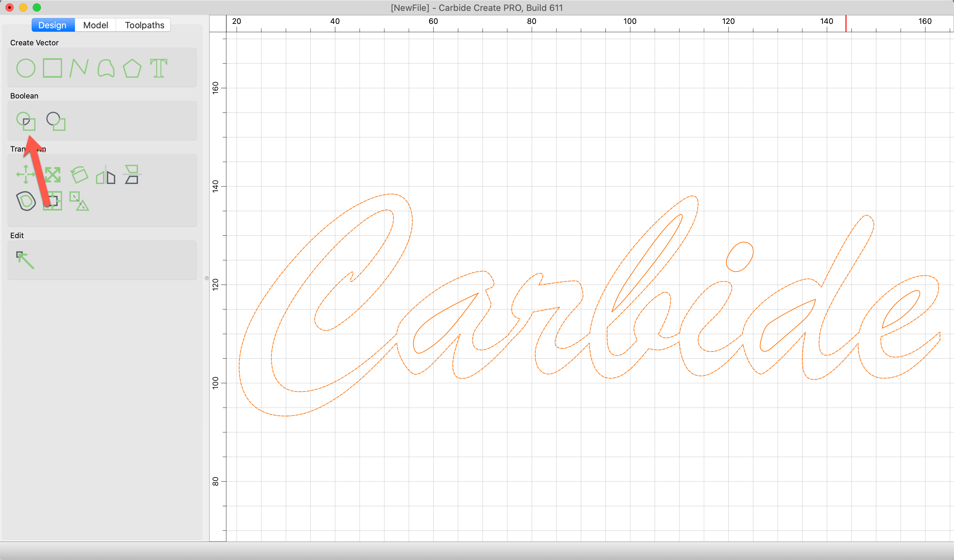The width and height of the screenshot is (954, 560).
Task: Click the 100 mark on the horizontal ruler
Action: coord(630,21)
